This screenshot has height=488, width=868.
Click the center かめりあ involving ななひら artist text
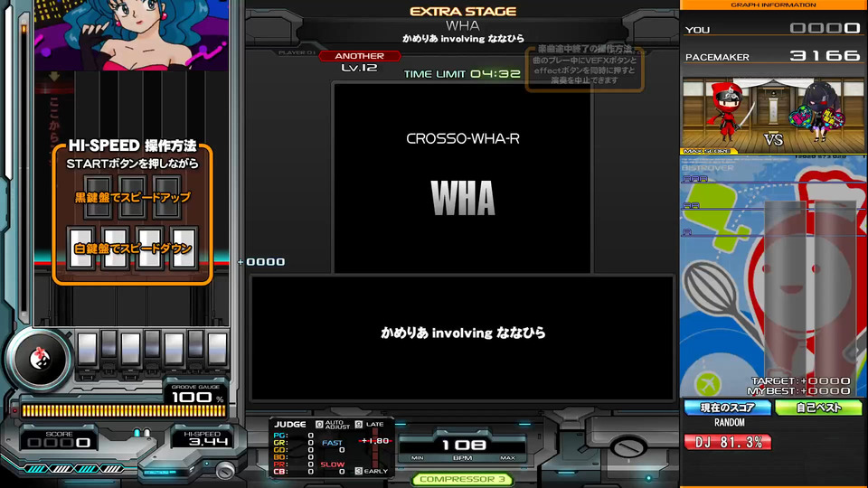463,333
